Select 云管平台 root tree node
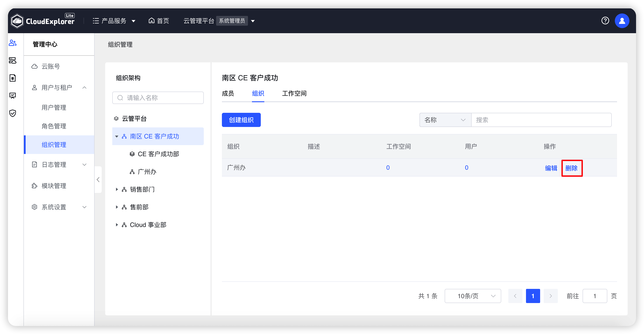The width and height of the screenshot is (644, 334). (x=134, y=119)
